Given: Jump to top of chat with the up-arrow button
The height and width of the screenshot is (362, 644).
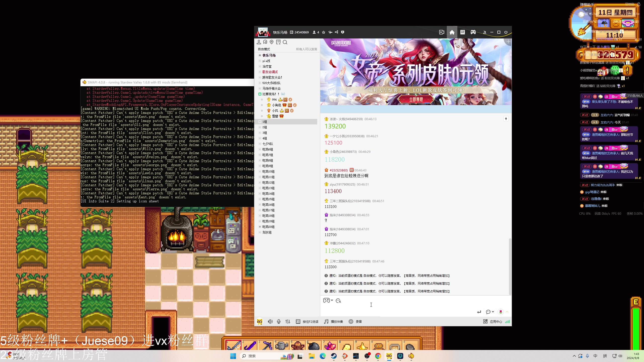Looking at the screenshot, I should coord(506,119).
